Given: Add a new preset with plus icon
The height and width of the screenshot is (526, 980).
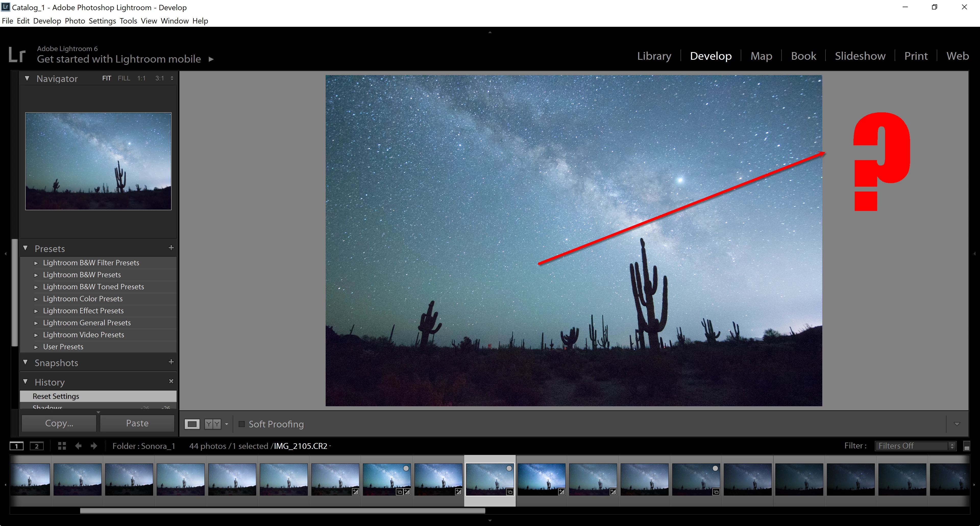Looking at the screenshot, I should click(171, 248).
